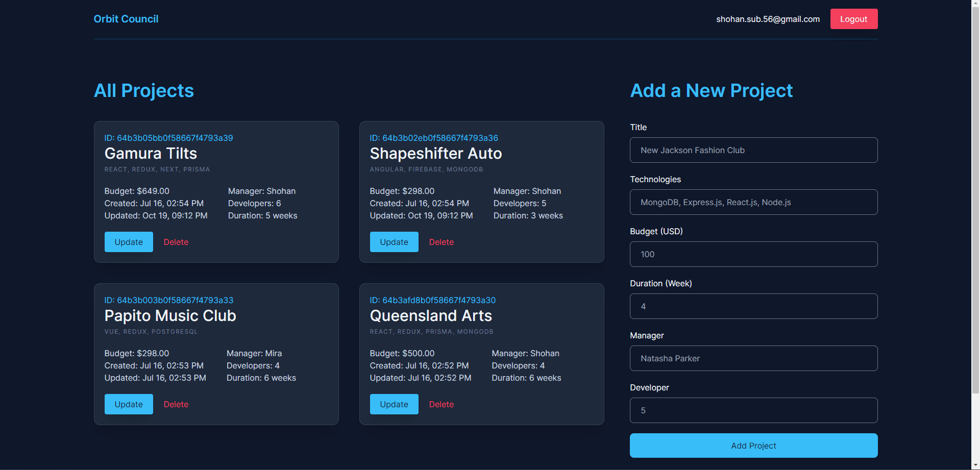Viewport: 980px width, 470px height.
Task: Update the Queensland Arts project
Action: (x=394, y=404)
